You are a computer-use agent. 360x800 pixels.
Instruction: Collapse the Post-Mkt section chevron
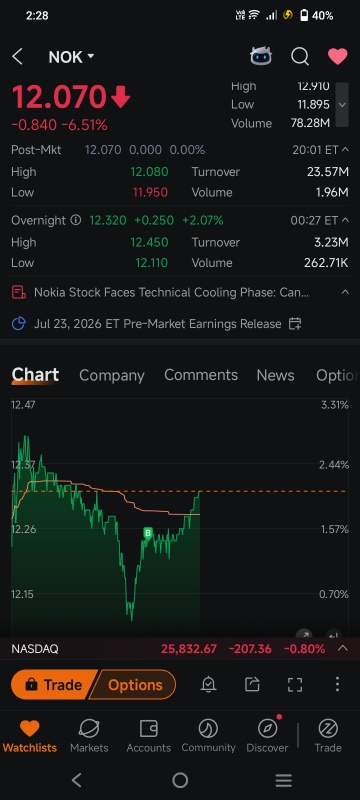tap(345, 149)
